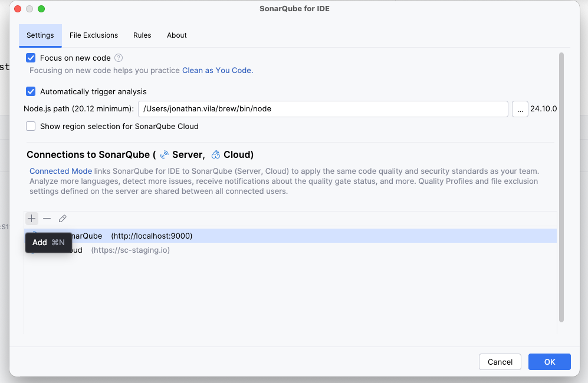This screenshot has height=383, width=588.
Task: Close the SonarQube for IDE window
Action: click(18, 9)
